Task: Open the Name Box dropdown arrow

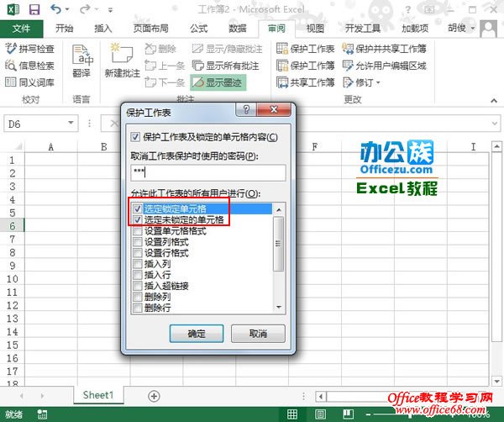Action: click(x=71, y=124)
